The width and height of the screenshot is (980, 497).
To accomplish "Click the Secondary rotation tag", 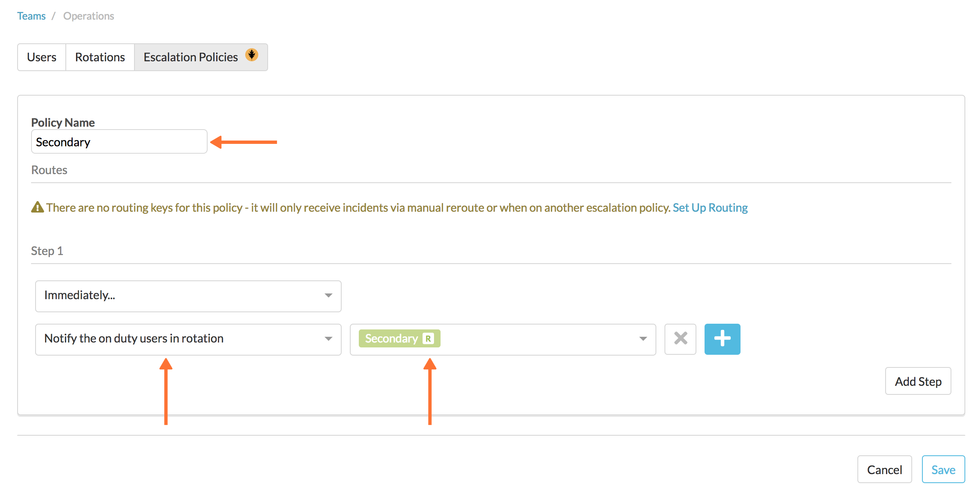I will point(399,339).
